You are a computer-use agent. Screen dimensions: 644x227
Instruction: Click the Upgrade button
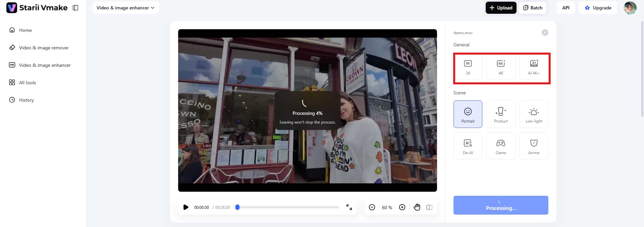point(598,8)
